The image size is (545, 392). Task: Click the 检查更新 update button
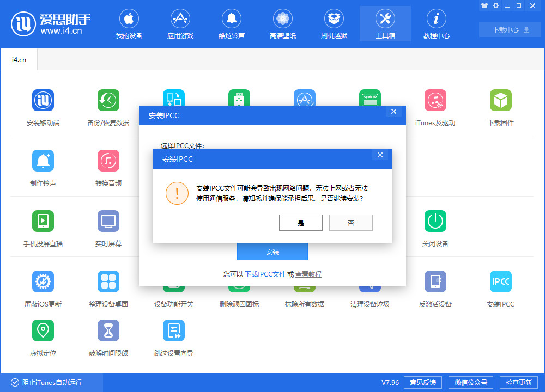point(519,382)
